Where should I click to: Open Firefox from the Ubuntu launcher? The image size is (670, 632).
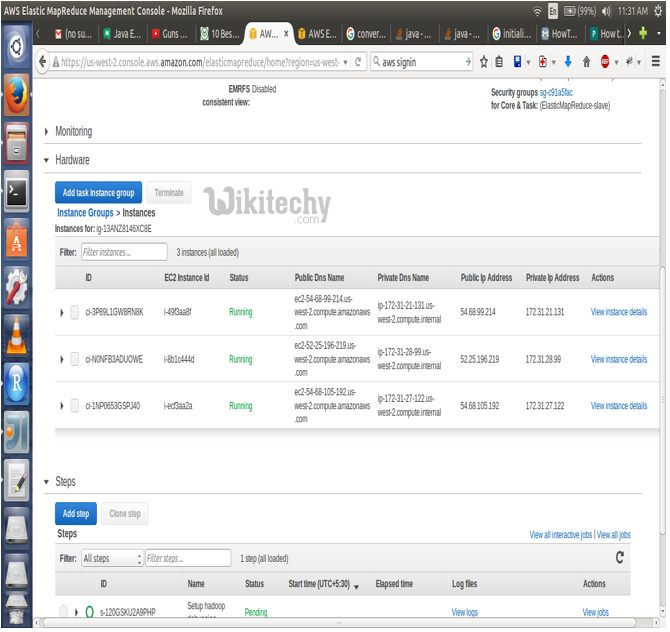coord(16,96)
